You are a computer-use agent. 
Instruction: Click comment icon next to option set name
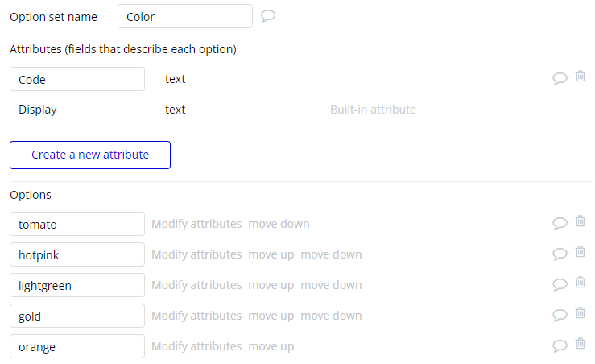tap(269, 16)
